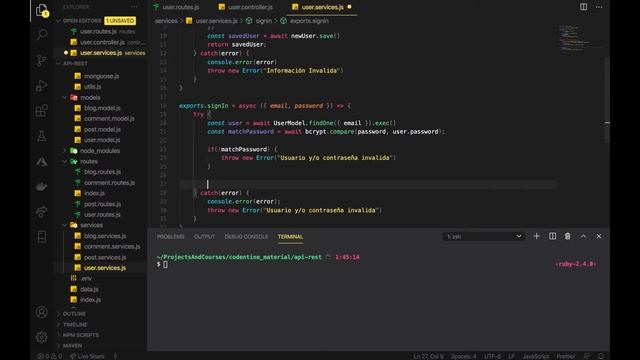Open the Accounts icon in activity bar
The height and width of the screenshot is (360, 640).
pos(42,312)
